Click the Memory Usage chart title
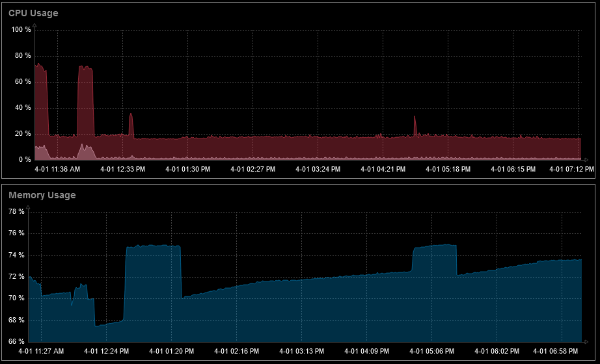 pyautogui.click(x=42, y=195)
